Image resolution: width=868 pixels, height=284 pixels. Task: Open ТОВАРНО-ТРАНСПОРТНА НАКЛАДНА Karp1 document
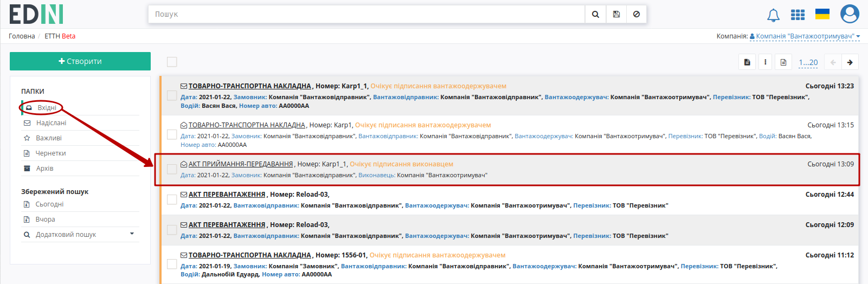tap(247, 125)
